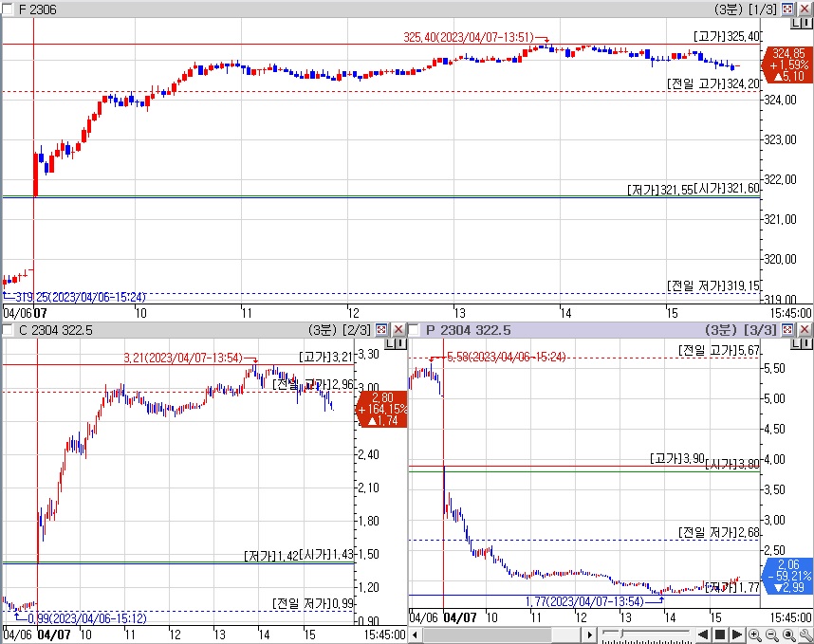Click the 324.85 current price tag
Image resolution: width=814 pixels, height=644 pixels.
pos(786,64)
